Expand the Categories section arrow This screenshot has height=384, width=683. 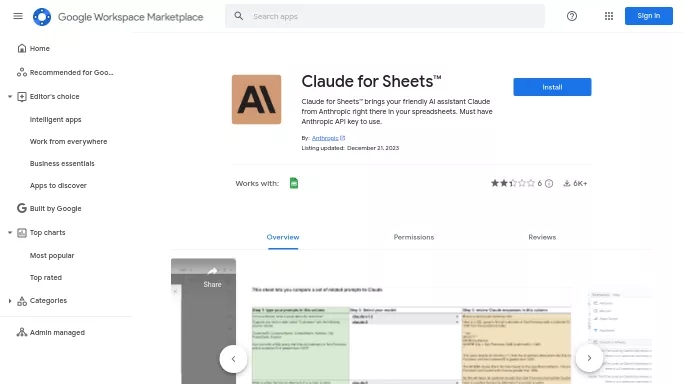(10, 300)
